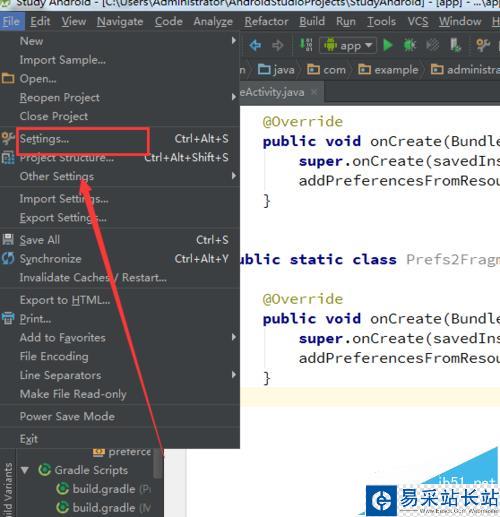The width and height of the screenshot is (500, 517).
Task: Open the Analyze menu
Action: pos(213,22)
